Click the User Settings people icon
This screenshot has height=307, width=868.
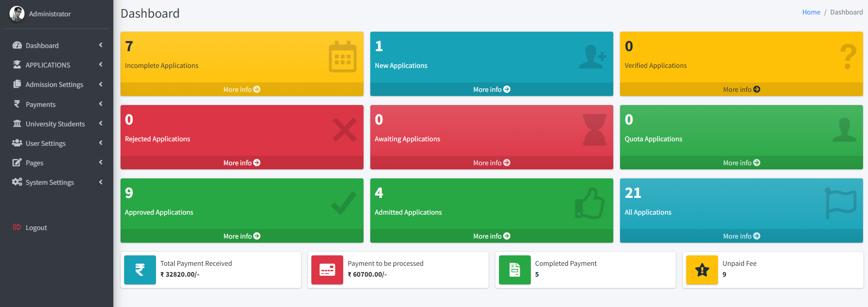coord(17,143)
